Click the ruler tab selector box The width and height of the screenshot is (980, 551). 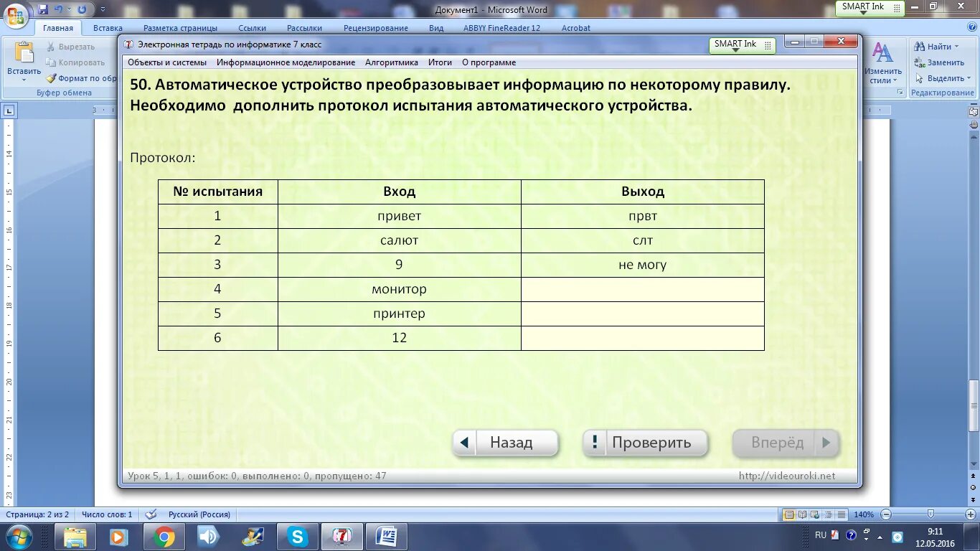coord(9,110)
